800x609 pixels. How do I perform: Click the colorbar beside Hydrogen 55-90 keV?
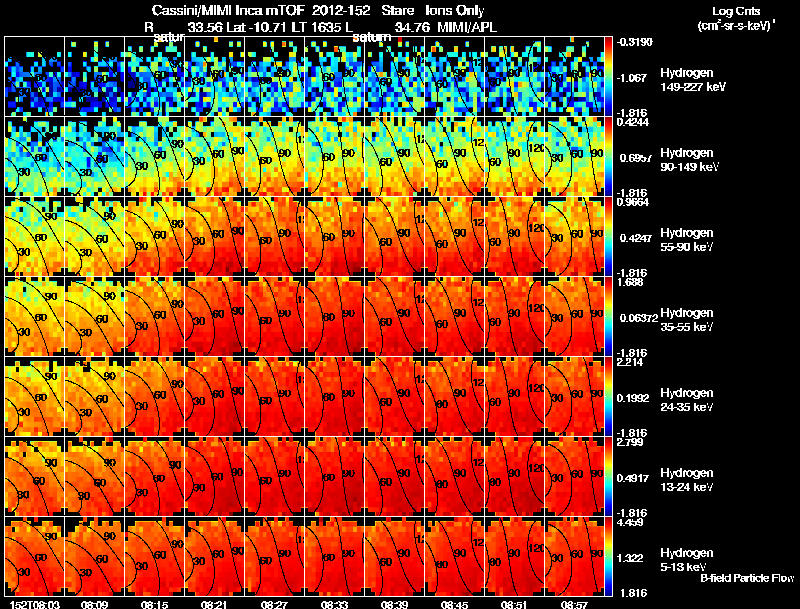[x=608, y=236]
